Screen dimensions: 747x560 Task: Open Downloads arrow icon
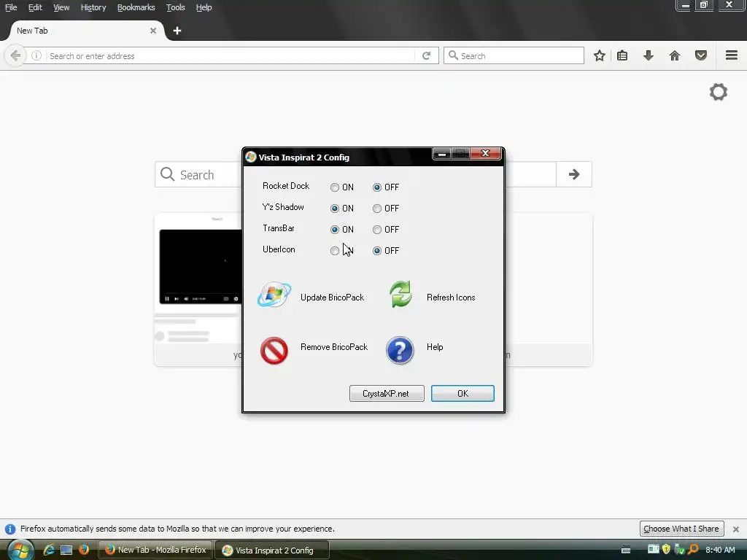pyautogui.click(x=649, y=55)
